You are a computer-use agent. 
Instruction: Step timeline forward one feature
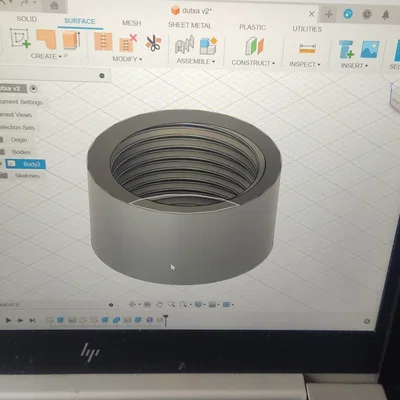coord(20,320)
